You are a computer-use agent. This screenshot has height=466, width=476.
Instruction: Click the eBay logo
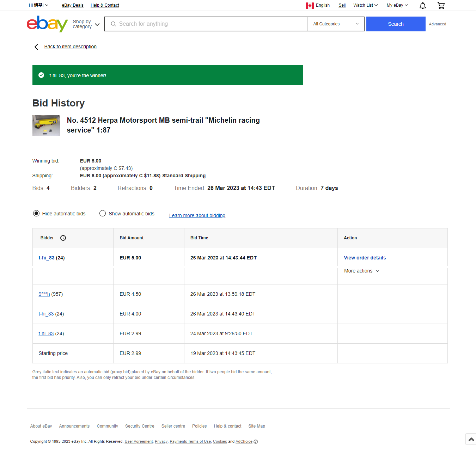click(47, 24)
